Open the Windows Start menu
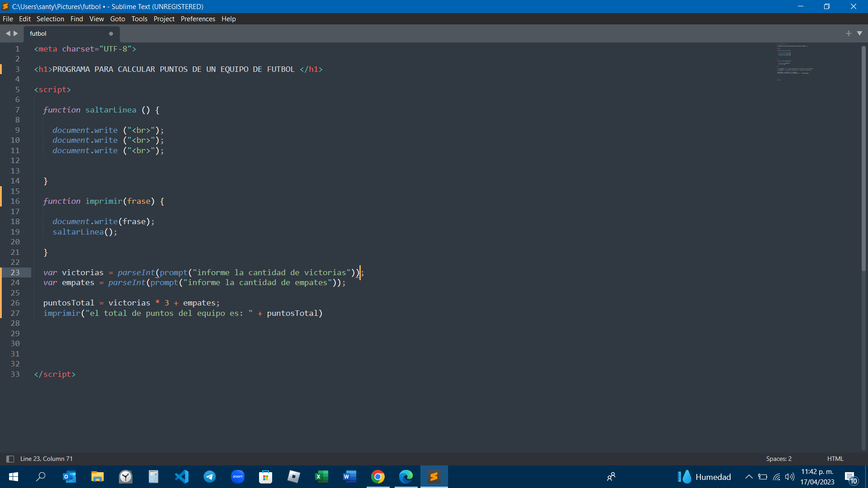The image size is (868, 488). click(x=14, y=477)
